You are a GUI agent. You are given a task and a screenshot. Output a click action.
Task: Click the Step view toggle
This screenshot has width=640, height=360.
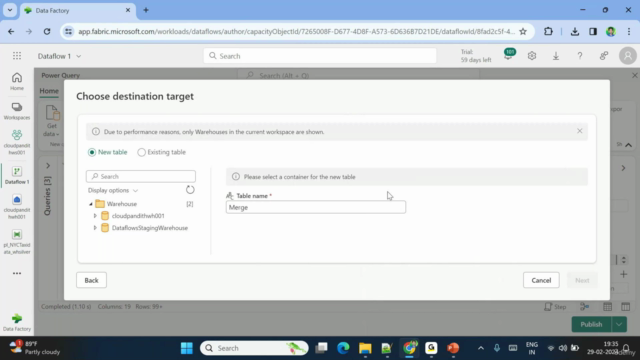[556, 307]
